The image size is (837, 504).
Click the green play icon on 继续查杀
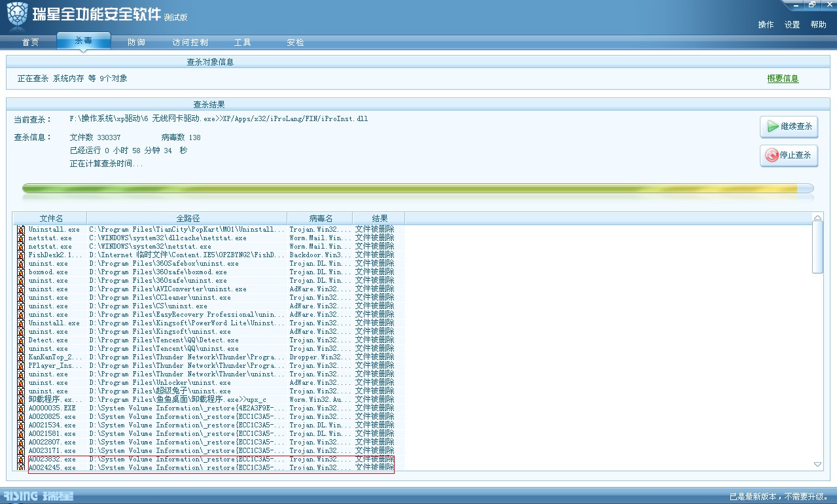click(x=773, y=126)
